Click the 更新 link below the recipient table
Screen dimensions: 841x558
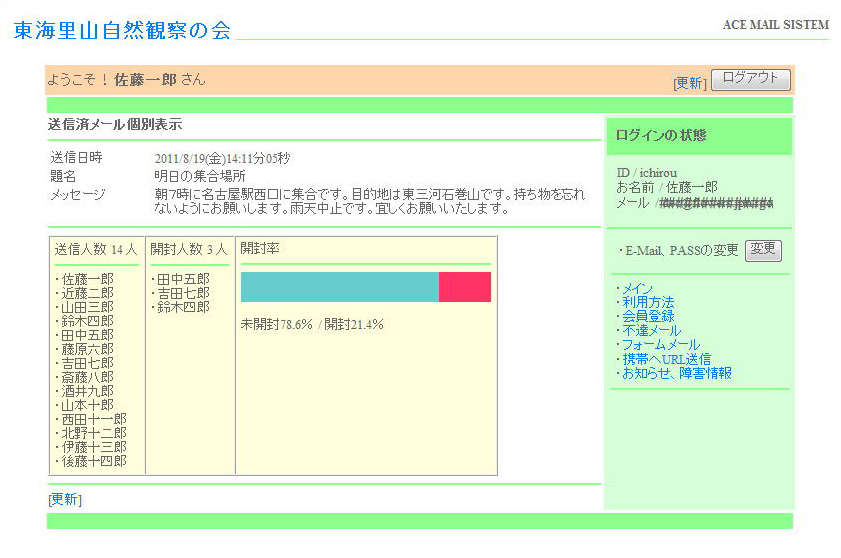(64, 499)
